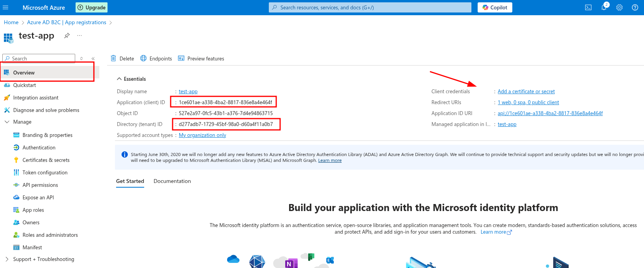Collapse the Essentials section
644x268 pixels.
tap(119, 79)
